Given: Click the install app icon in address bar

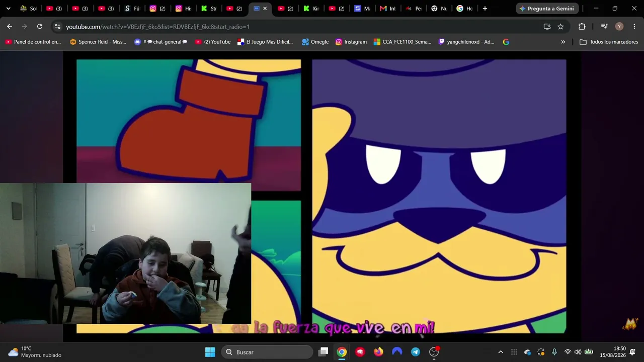Looking at the screenshot, I should (x=547, y=27).
